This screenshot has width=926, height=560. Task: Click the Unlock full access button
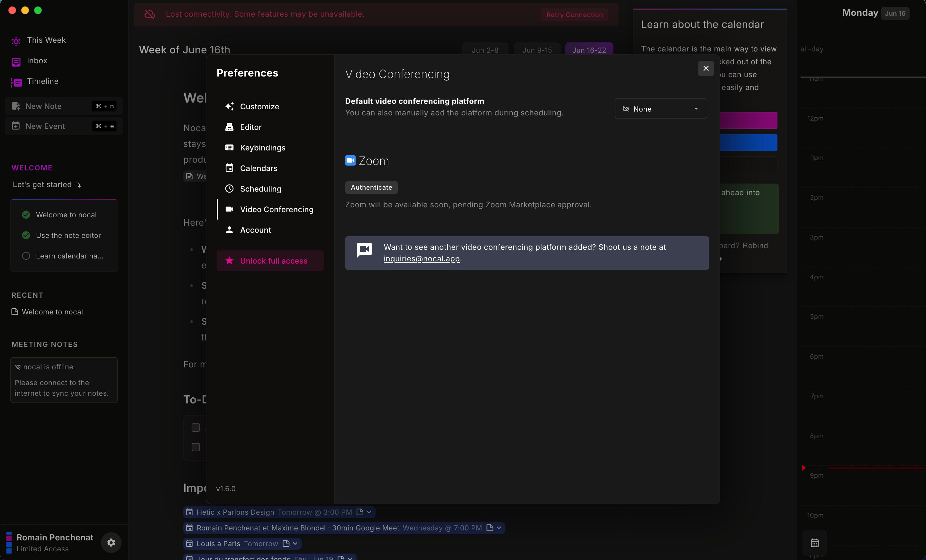[270, 261]
